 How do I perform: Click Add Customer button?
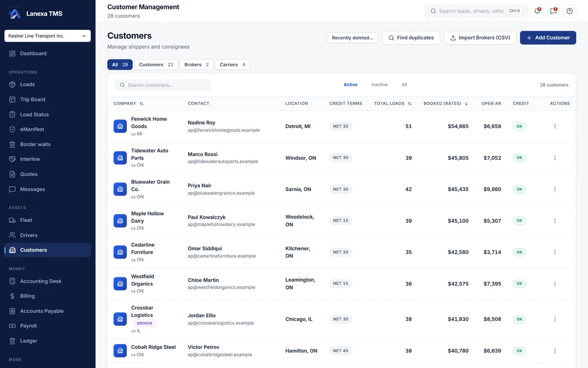point(548,38)
